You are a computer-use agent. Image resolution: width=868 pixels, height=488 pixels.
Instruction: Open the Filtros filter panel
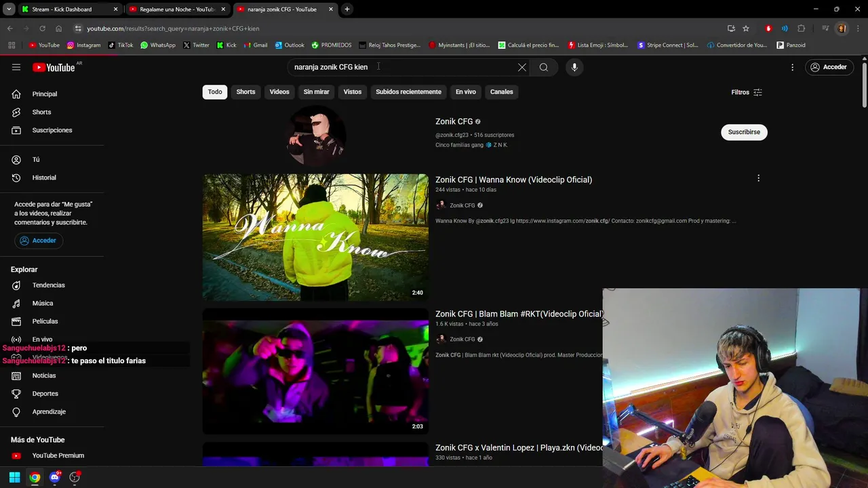(747, 92)
